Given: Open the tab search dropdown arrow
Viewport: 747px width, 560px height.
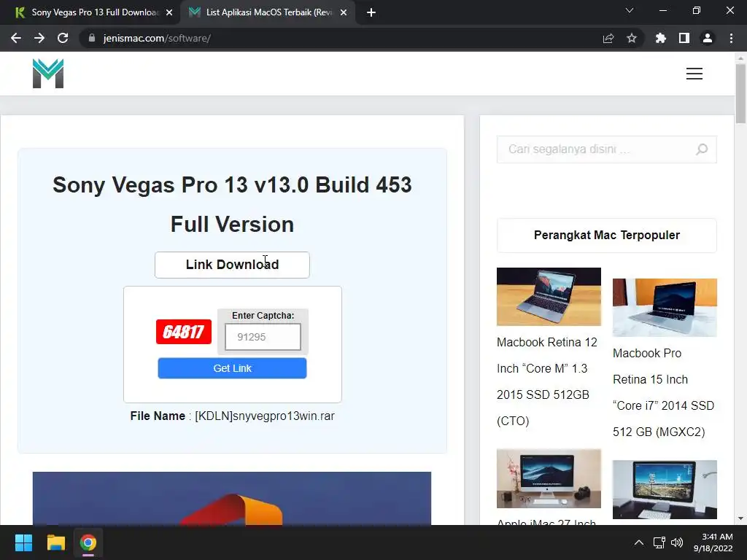Looking at the screenshot, I should click(x=630, y=10).
